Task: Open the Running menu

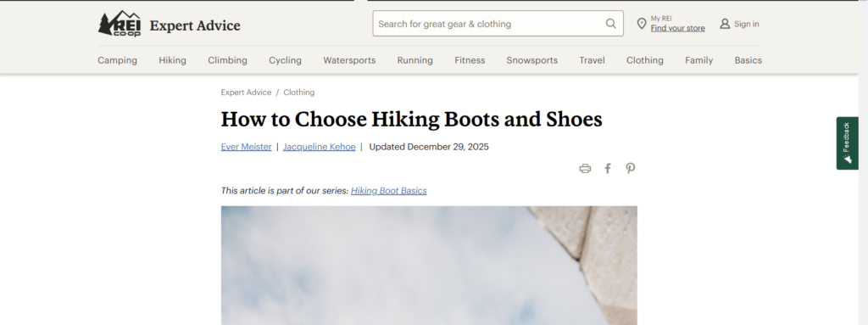Action: pyautogui.click(x=415, y=60)
